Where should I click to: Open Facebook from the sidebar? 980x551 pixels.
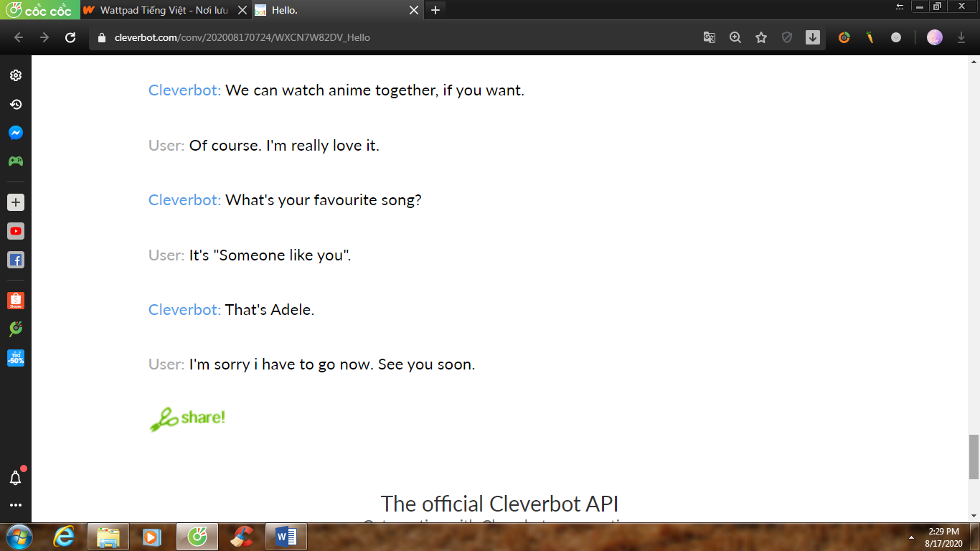click(15, 260)
